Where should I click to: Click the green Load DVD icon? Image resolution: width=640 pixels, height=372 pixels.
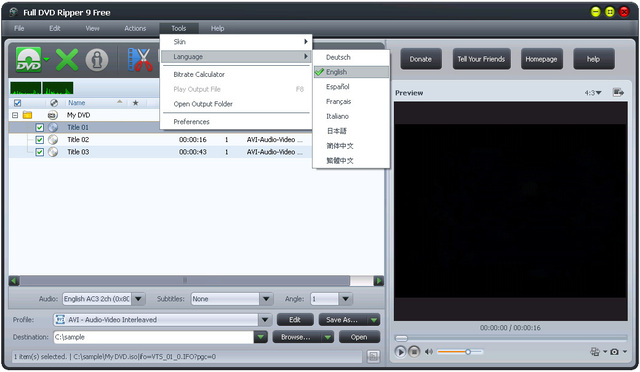29,60
